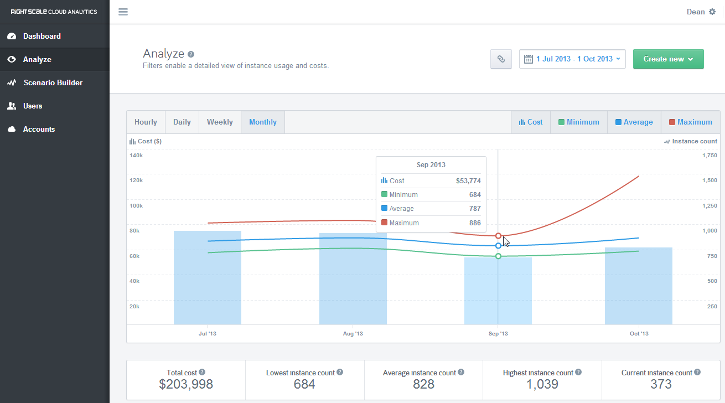The width and height of the screenshot is (725, 403).
Task: Click the Dean user name
Action: coord(695,12)
